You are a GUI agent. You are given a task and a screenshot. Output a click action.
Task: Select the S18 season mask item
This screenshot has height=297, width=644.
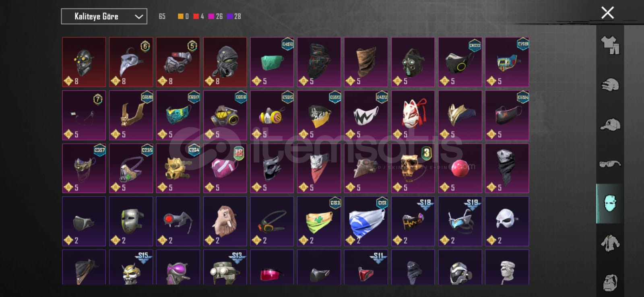(413, 221)
